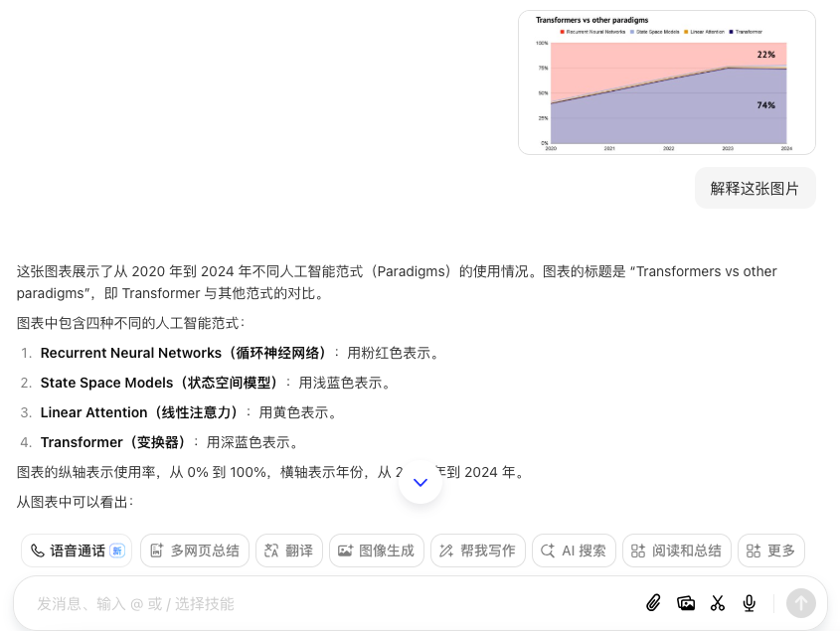
Task: Click the first paragraph starting 这张图表展示了
Action: coord(397,282)
